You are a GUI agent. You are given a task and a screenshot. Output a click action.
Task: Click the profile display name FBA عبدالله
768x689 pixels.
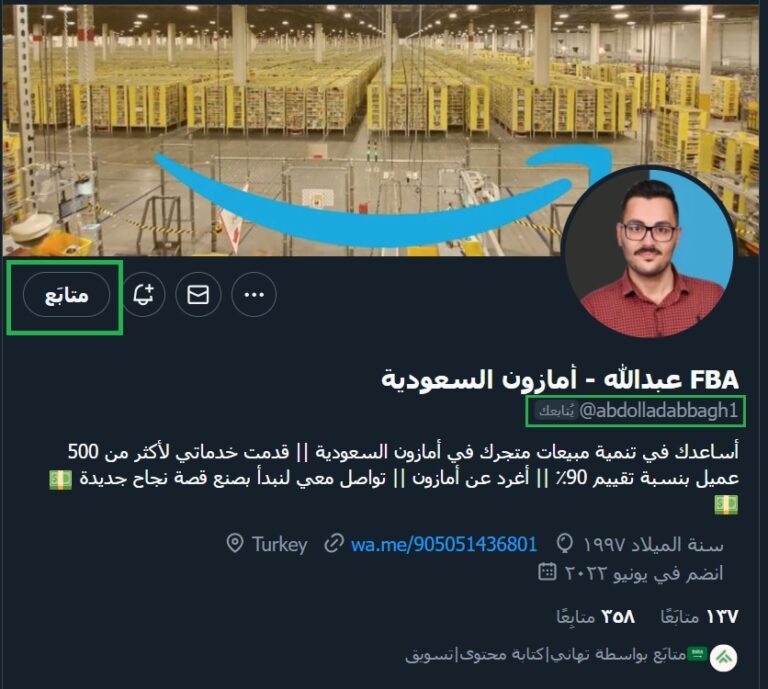(560, 380)
